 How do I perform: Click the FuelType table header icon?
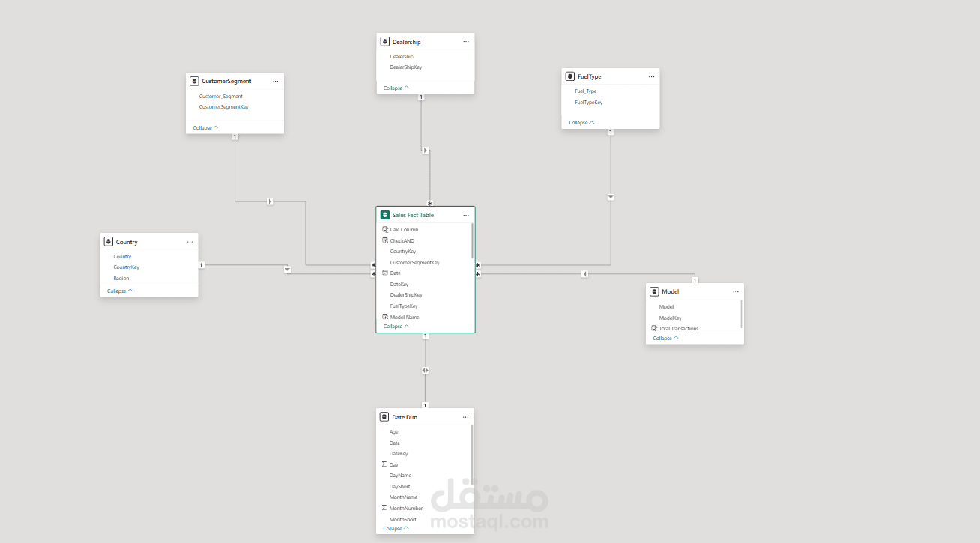click(570, 76)
